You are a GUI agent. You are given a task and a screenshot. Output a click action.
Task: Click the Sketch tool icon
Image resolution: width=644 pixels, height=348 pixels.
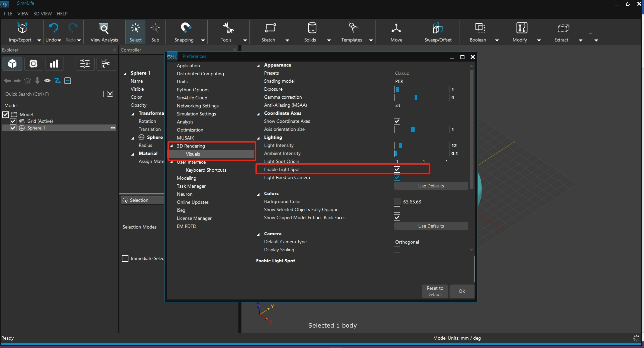tap(270, 29)
